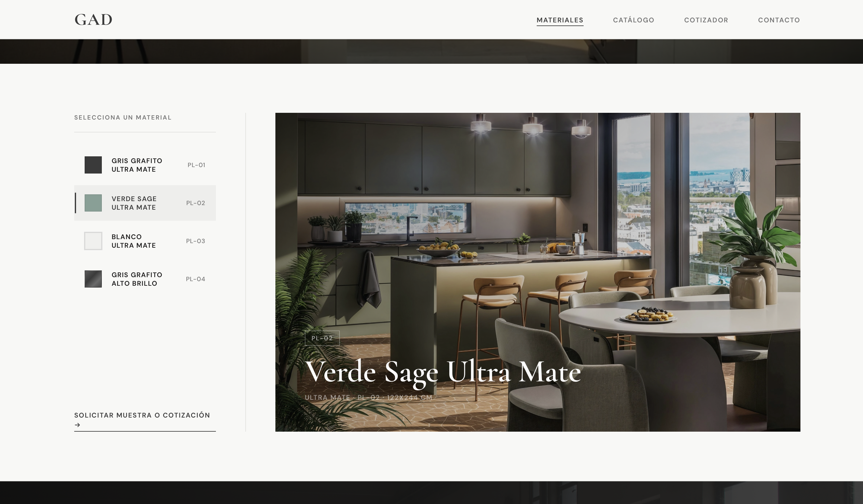This screenshot has width=863, height=504.
Task: Click the Gris Grafito Ultra Mate label
Action: [x=137, y=165]
